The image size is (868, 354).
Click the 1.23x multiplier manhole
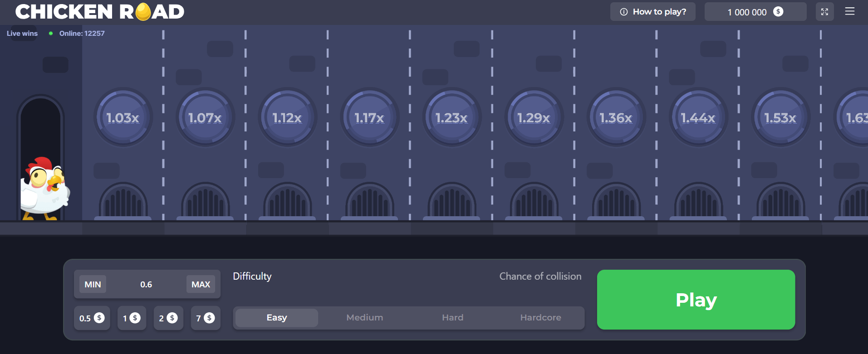click(451, 118)
